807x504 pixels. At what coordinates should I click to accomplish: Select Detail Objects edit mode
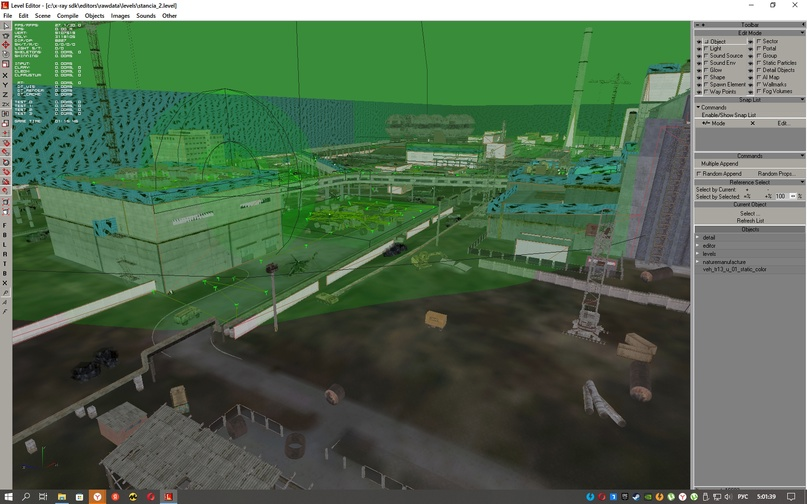click(775, 70)
